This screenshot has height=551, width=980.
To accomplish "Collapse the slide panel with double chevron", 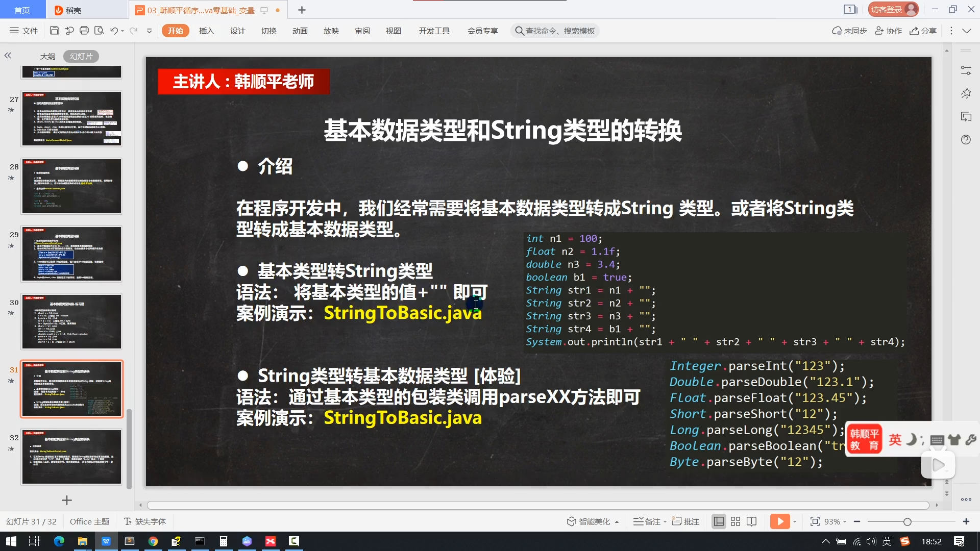I will 8,56.
